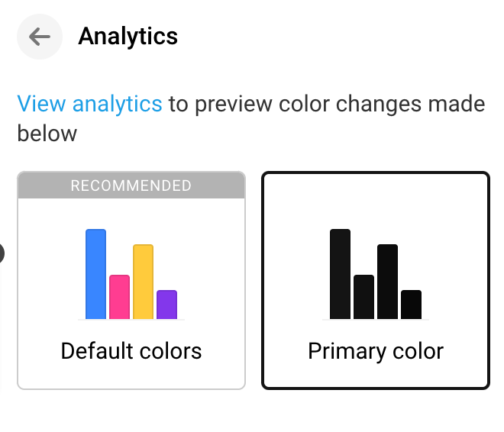Select the Default colors option card
Image resolution: width=504 pixels, height=432 pixels.
pos(131,281)
